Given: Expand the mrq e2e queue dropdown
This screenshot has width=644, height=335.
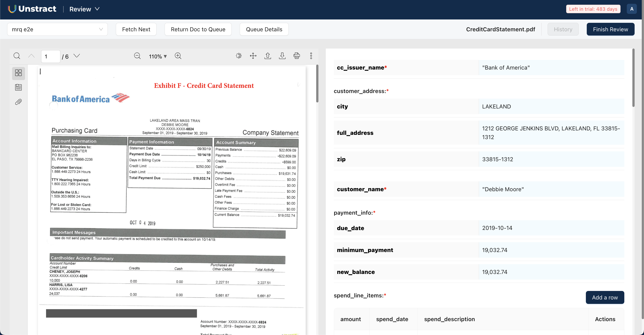Looking at the screenshot, I should [x=57, y=29].
